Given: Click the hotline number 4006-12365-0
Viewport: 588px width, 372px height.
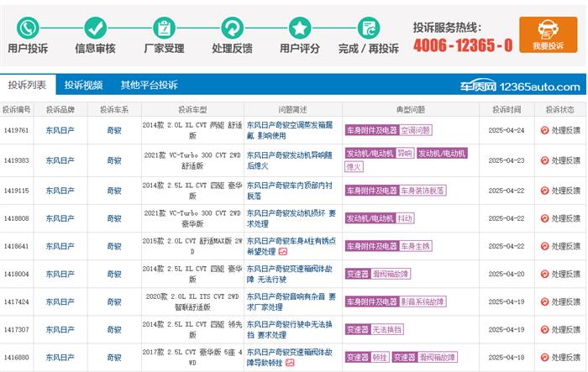Looking at the screenshot, I should pos(463,45).
